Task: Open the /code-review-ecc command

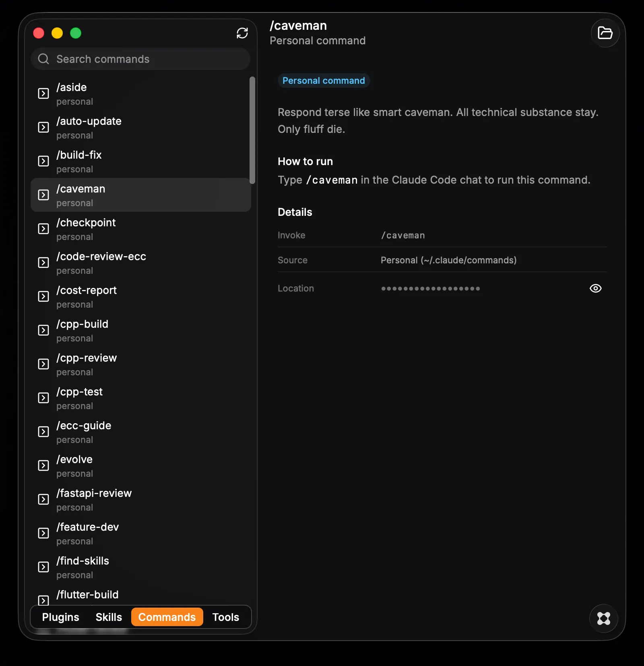Action: coord(140,263)
